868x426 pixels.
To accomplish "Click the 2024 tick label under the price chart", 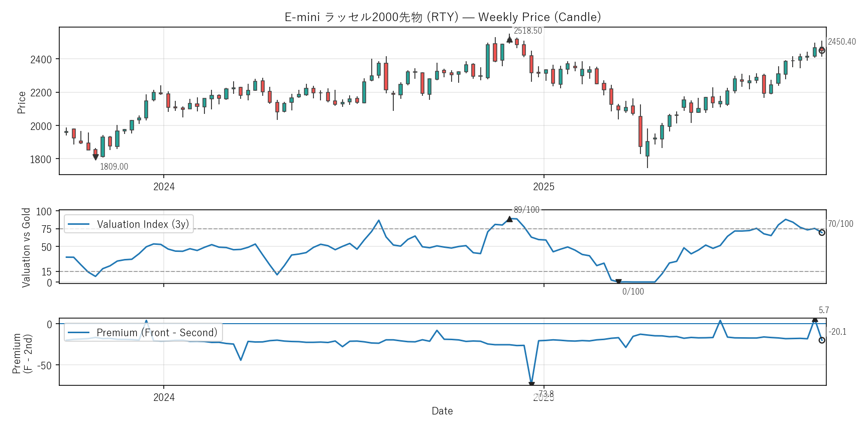I will (x=164, y=187).
